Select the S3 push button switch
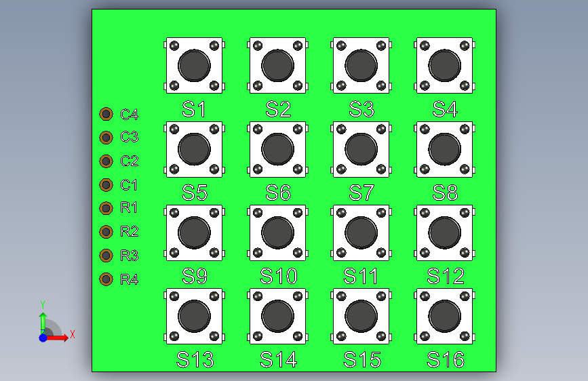588x381 pixels. [x=361, y=66]
